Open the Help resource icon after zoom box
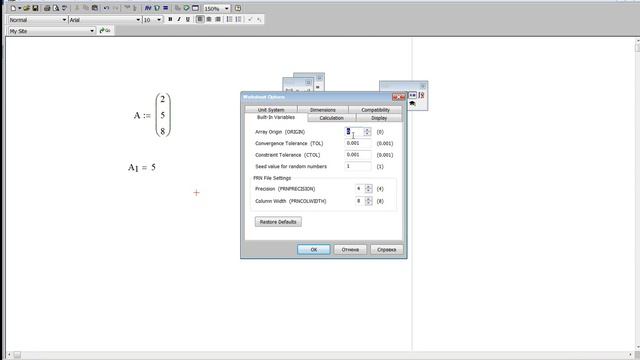The height and width of the screenshot is (360, 640). coord(238,8)
